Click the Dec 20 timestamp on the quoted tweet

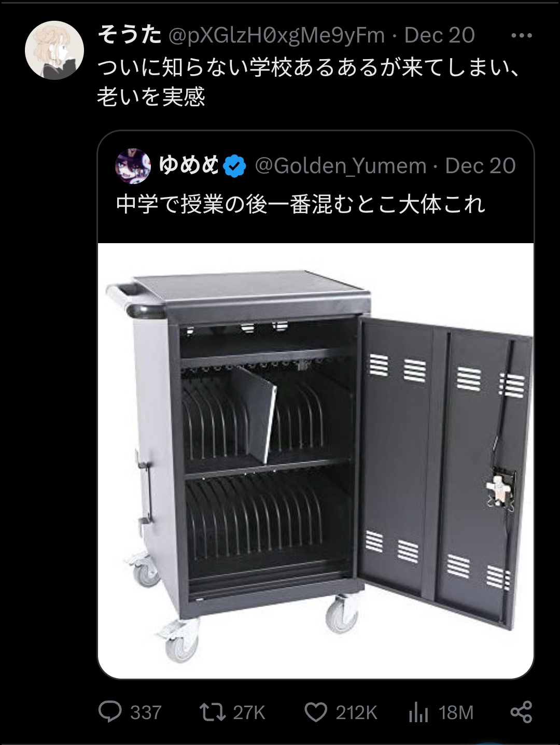pyautogui.click(x=481, y=166)
